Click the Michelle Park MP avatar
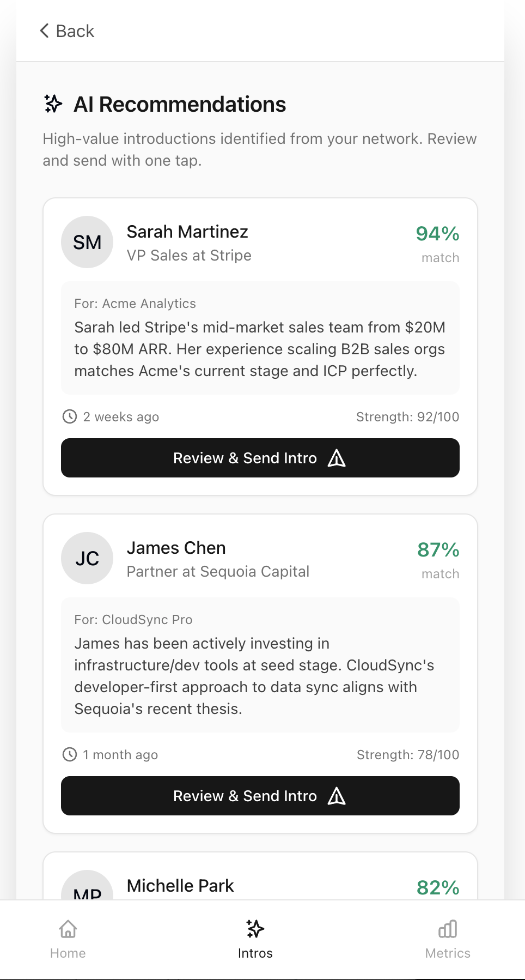 87,887
